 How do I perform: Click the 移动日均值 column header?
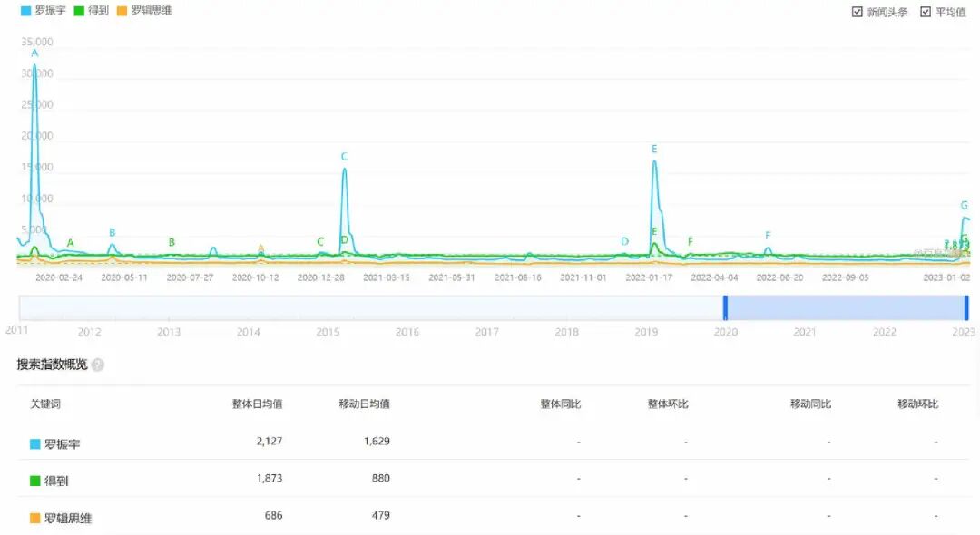coord(365,404)
